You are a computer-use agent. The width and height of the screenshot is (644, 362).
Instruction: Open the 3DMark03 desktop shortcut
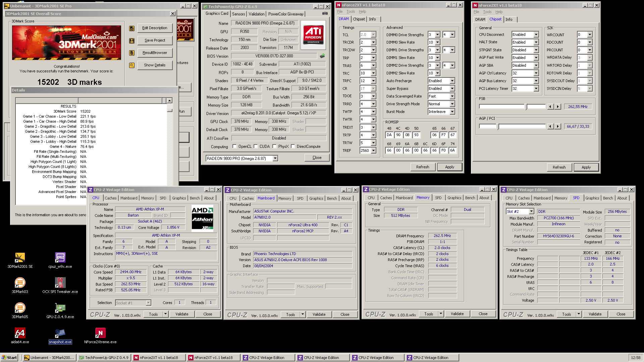[20, 283]
